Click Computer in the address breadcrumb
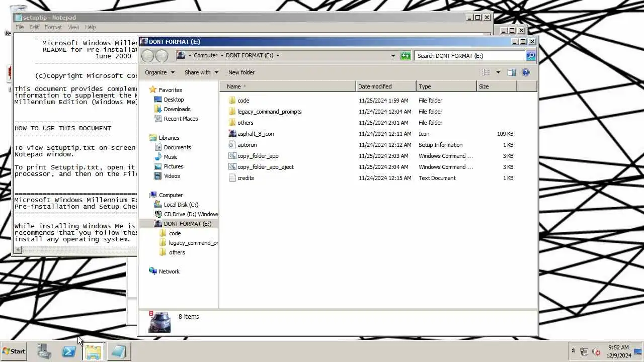 (205, 56)
